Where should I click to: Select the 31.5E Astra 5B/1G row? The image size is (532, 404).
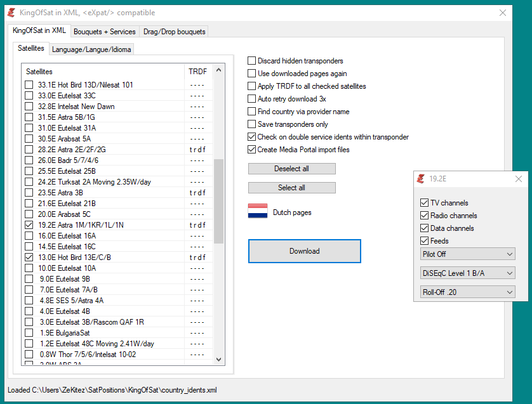coord(117,117)
